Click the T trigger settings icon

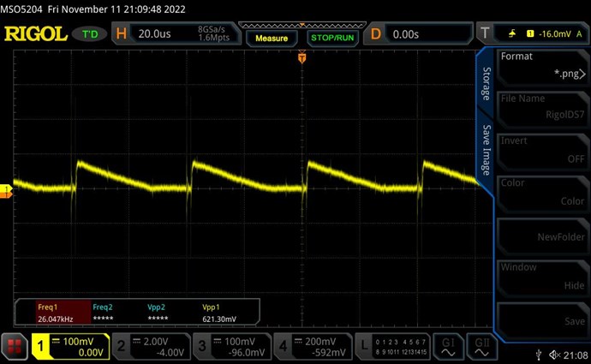point(485,33)
